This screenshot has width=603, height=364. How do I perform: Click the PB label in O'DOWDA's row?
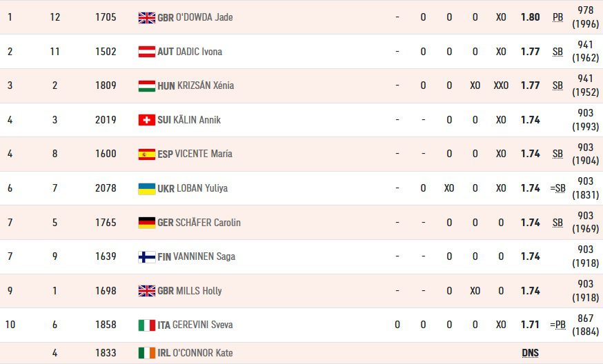(558, 18)
